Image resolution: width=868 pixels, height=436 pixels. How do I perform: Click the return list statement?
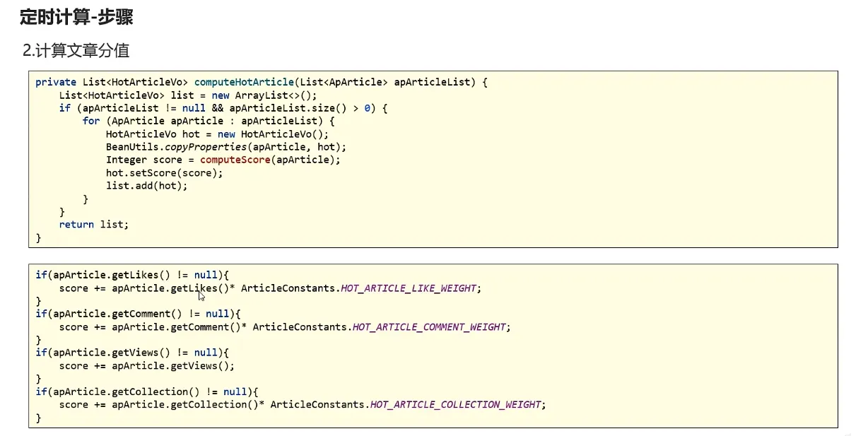94,224
